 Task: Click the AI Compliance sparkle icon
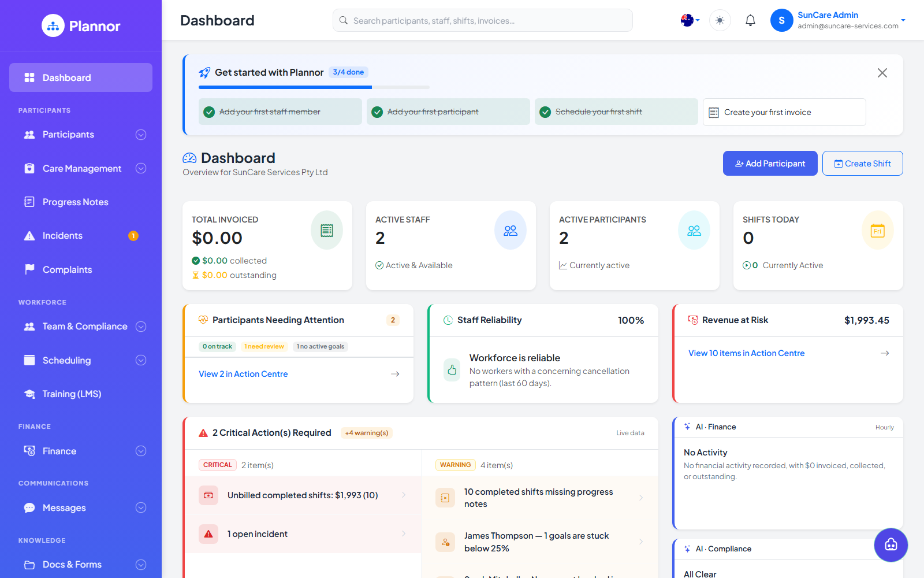[687, 549]
